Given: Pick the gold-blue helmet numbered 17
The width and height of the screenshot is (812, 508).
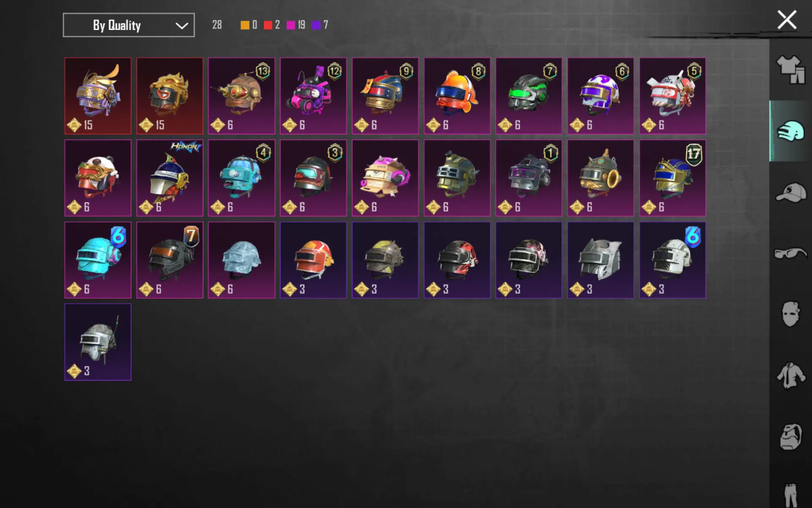Looking at the screenshot, I should click(x=672, y=178).
